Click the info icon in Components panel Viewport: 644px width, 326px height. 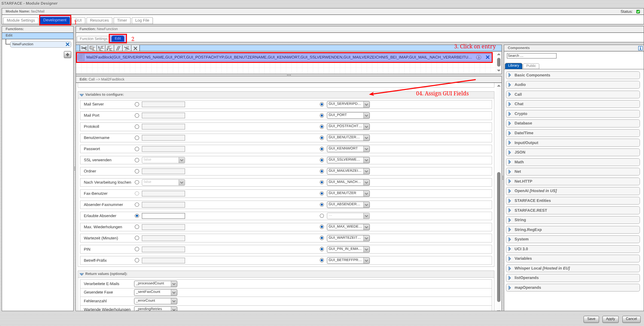(640, 48)
